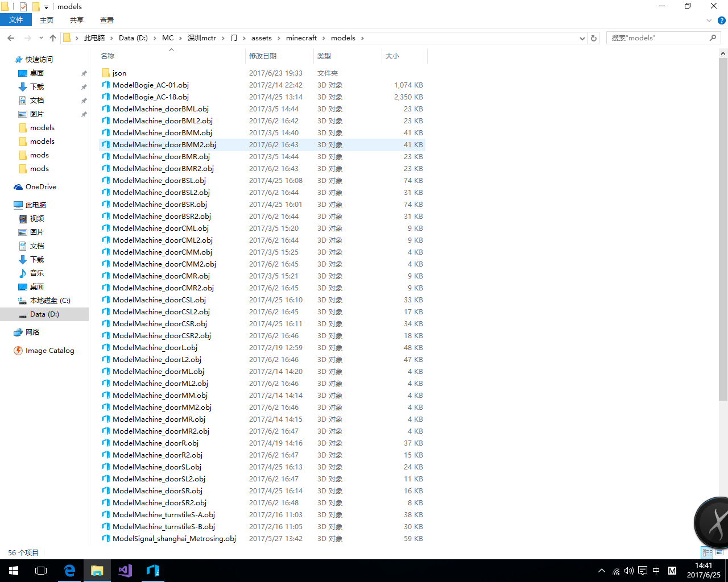This screenshot has width=728, height=582.
Task: Open the Action Center notification icon
Action: coord(643,571)
